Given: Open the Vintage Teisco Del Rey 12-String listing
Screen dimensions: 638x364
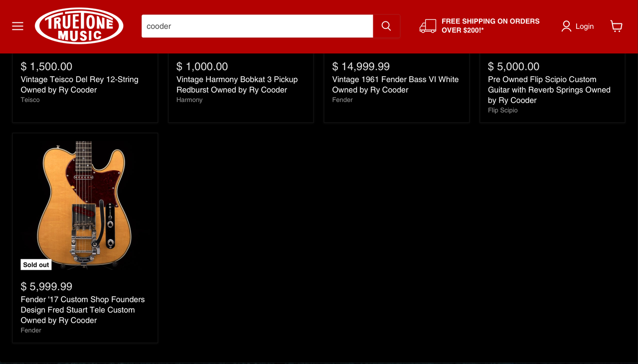Looking at the screenshot, I should pos(80,85).
